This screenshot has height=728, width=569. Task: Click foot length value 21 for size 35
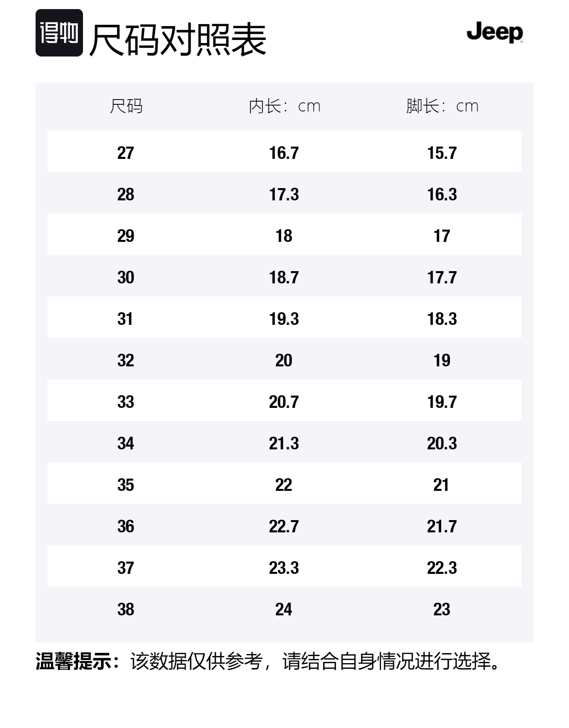click(441, 485)
